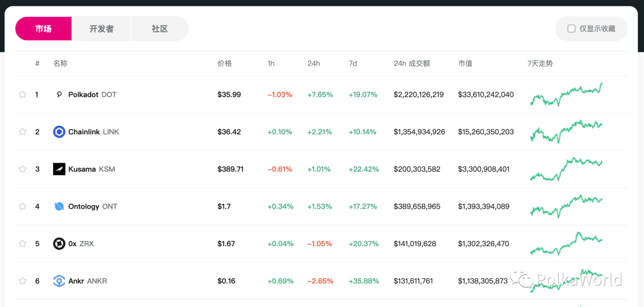Click the Ankr price $0.16

pyautogui.click(x=226, y=281)
